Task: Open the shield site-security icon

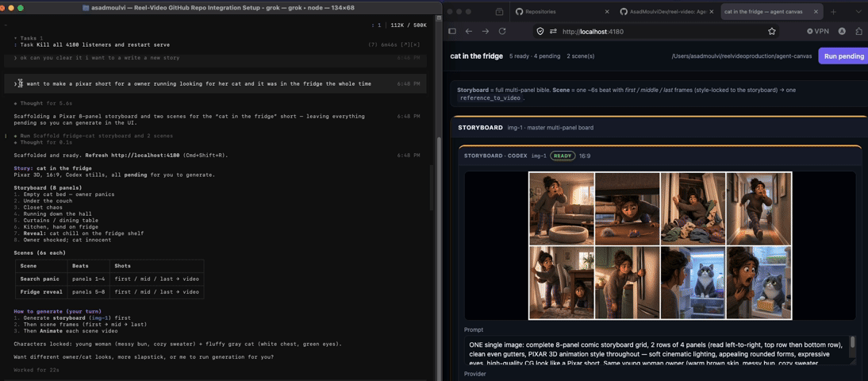Action: coord(541,32)
